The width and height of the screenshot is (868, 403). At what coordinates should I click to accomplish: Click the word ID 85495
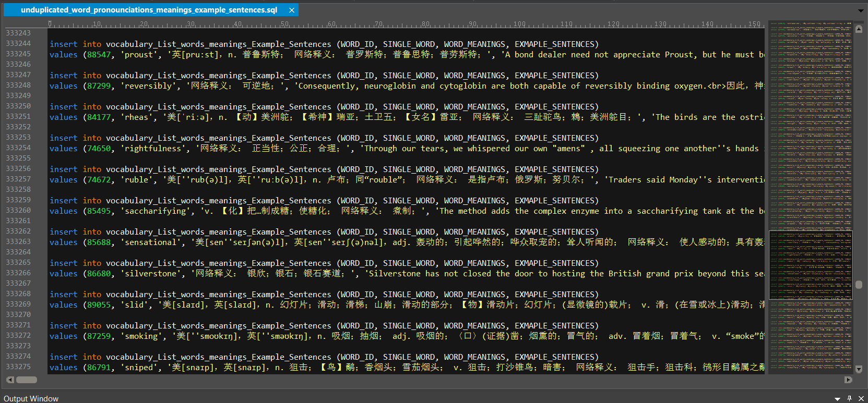coord(99,211)
